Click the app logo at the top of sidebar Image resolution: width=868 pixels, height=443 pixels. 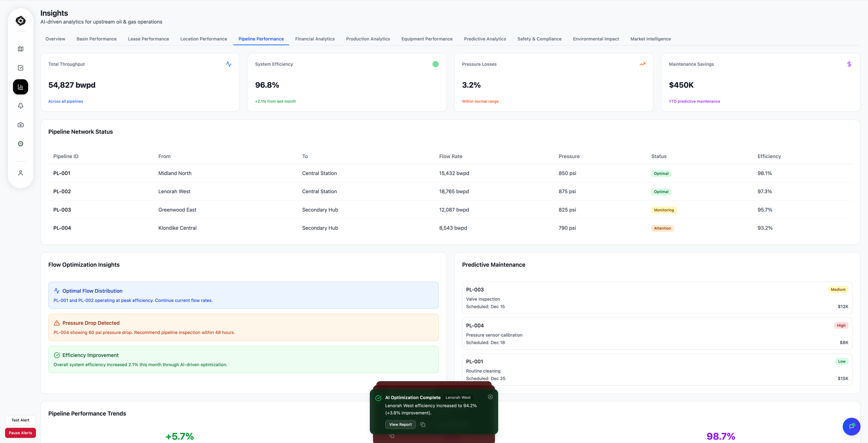tap(20, 20)
